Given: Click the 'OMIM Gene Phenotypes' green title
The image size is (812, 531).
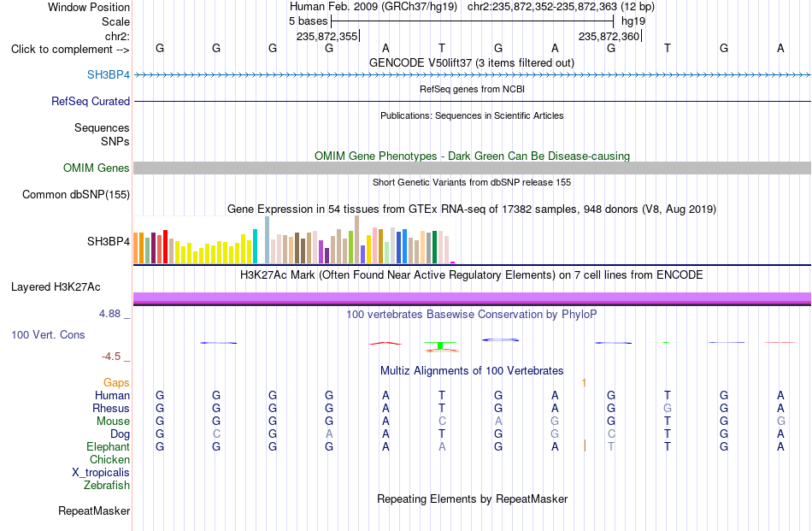Looking at the screenshot, I should [x=472, y=156].
